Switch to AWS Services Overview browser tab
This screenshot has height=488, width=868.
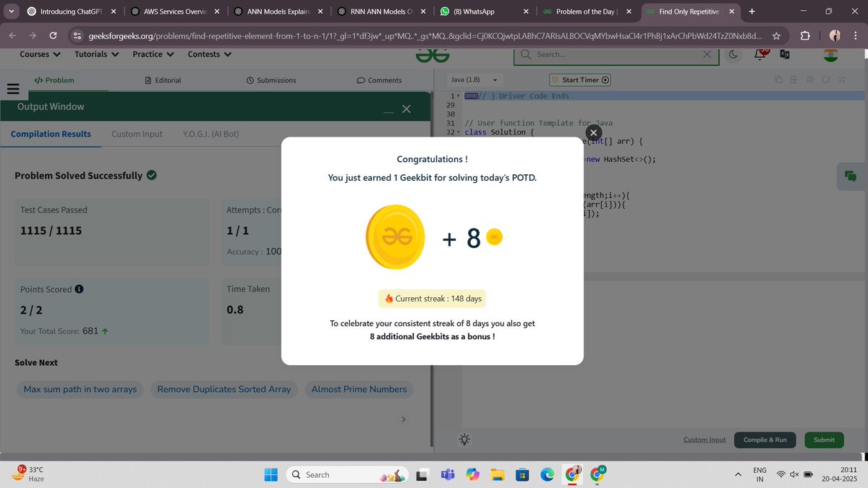click(x=176, y=12)
